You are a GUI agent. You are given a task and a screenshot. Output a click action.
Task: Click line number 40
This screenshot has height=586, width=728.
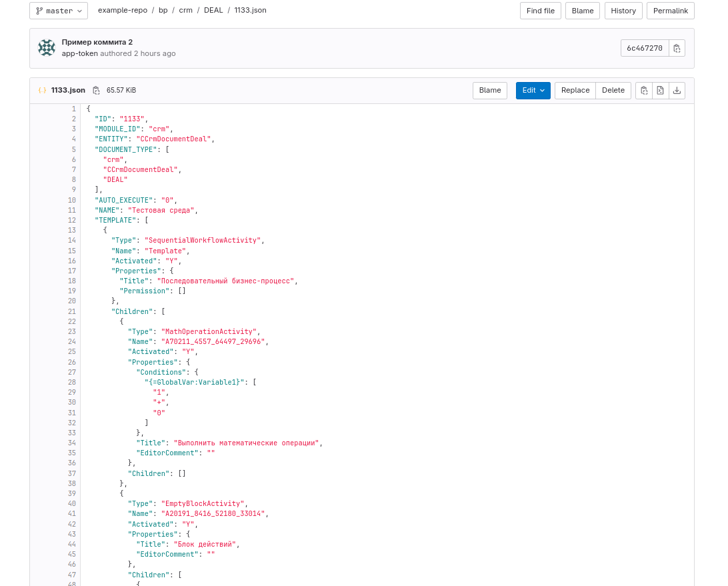(72, 503)
